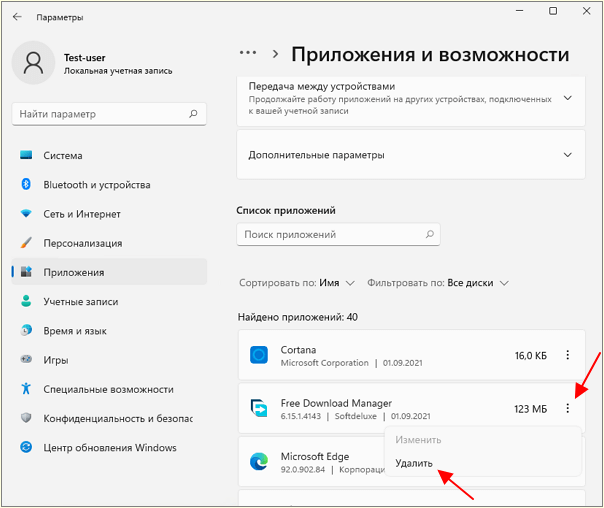Select Приложения in the sidebar
The image size is (604, 508).
click(109, 272)
